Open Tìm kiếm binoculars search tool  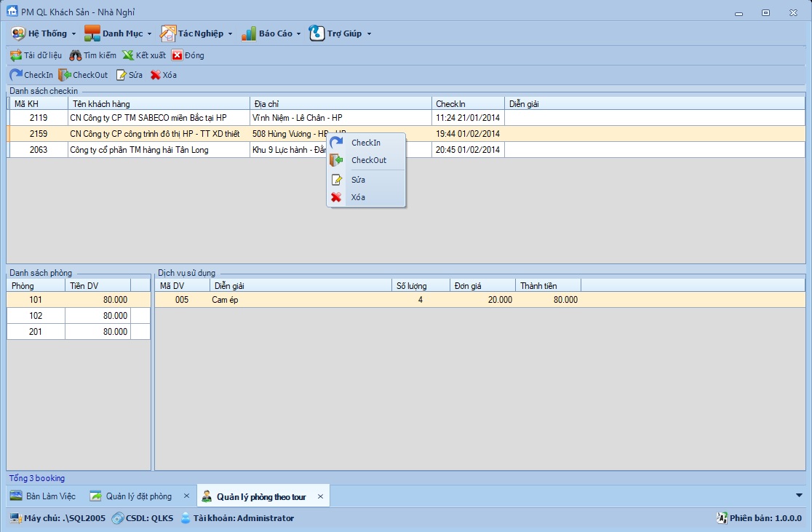tap(76, 55)
